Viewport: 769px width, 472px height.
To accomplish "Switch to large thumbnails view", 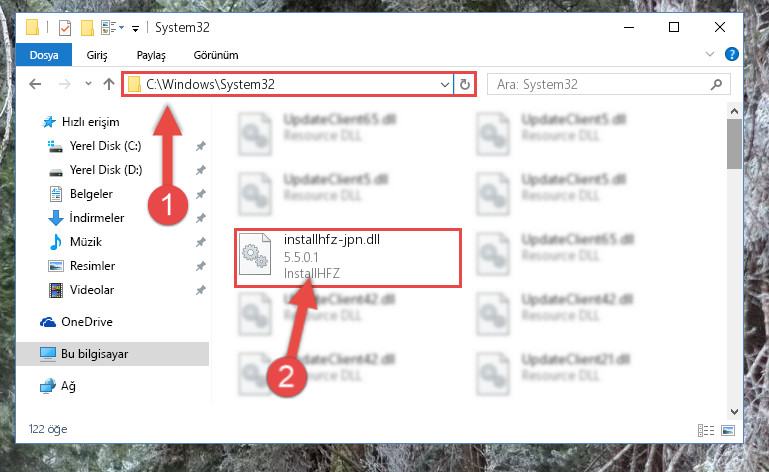I will (728, 430).
